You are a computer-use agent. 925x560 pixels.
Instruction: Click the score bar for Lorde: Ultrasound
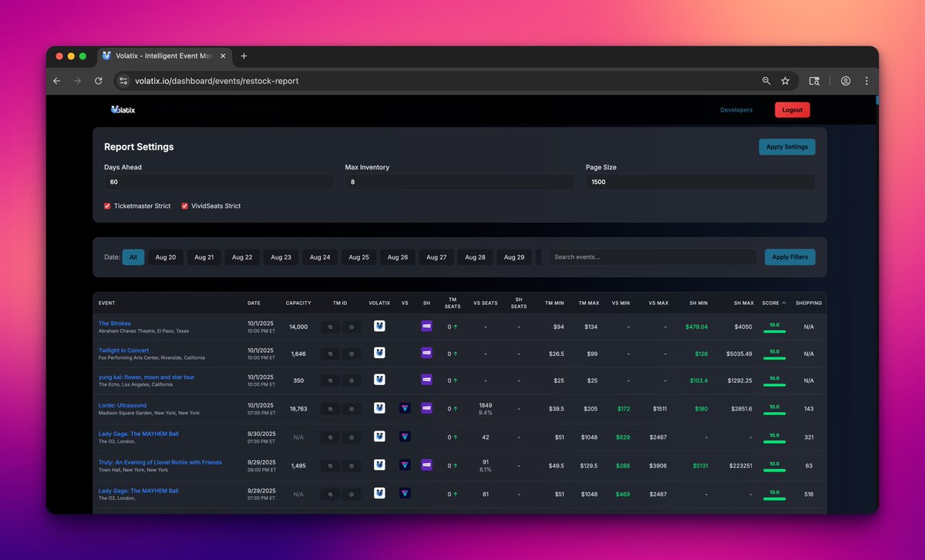[774, 414]
